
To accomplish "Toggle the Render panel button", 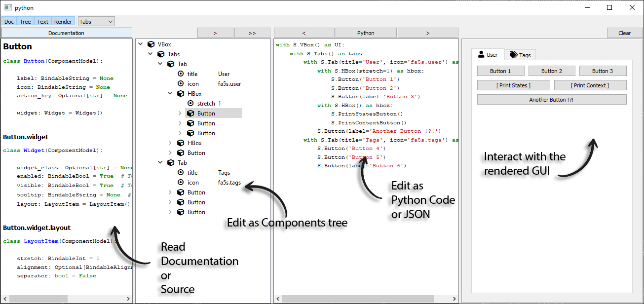I will click(x=63, y=22).
